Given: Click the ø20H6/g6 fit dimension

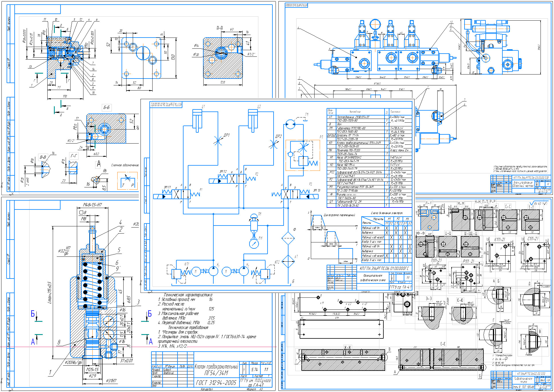Looking at the screenshot, I should point(73,362).
